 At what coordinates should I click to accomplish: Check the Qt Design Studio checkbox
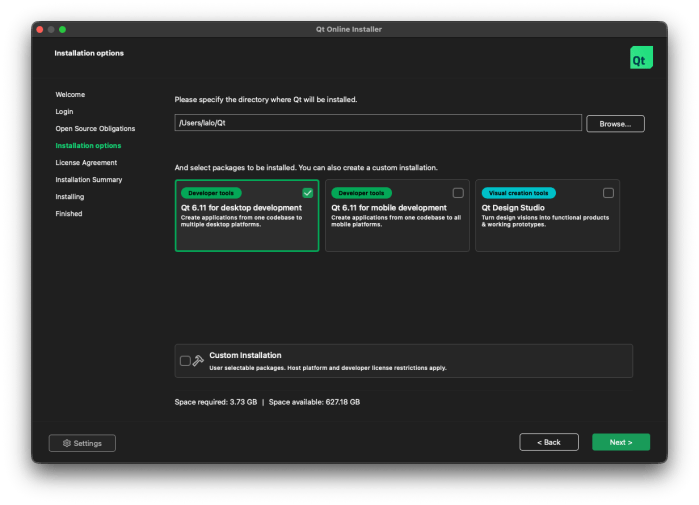point(608,193)
